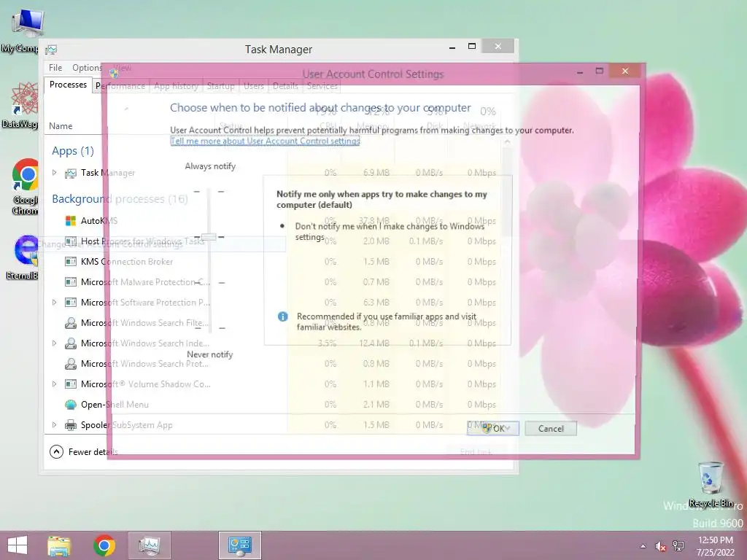Click the Spooler SubSystem App printer icon

coord(71,425)
